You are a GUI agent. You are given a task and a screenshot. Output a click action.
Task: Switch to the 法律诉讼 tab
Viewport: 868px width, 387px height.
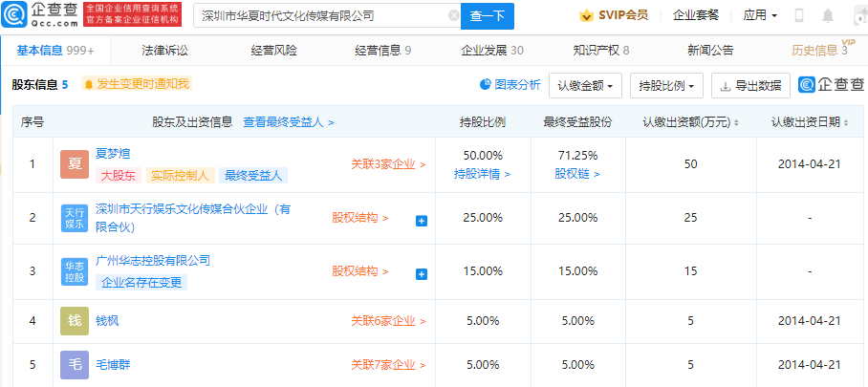tap(165, 51)
